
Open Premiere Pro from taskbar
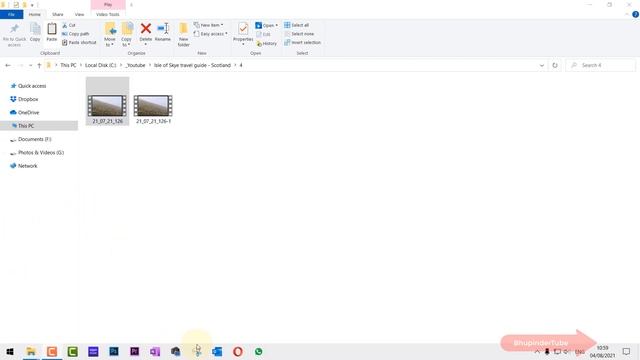134,351
